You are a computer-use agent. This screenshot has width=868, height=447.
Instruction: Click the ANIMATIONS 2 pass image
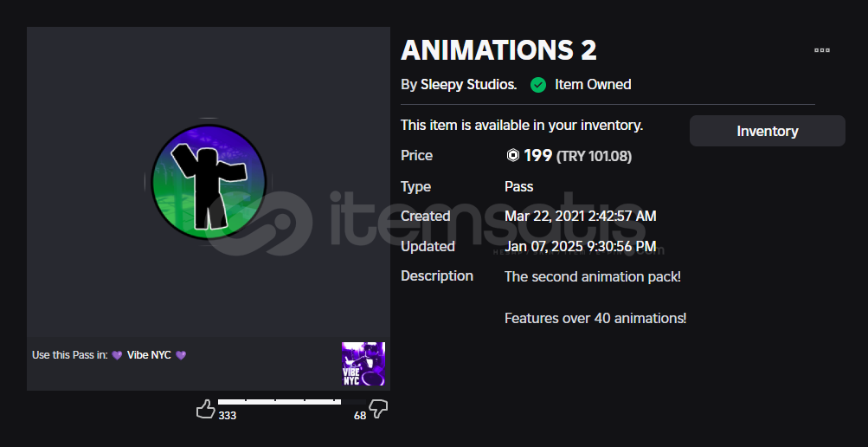[x=209, y=182]
